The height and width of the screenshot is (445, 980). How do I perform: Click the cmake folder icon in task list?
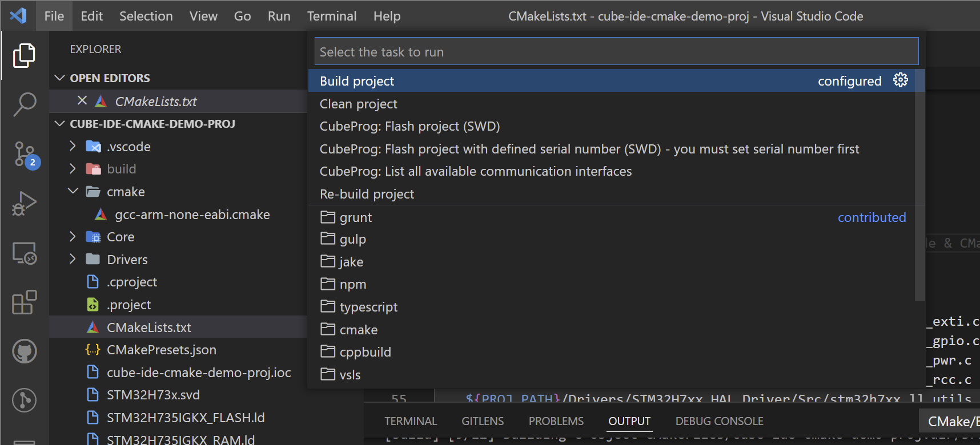[328, 329]
